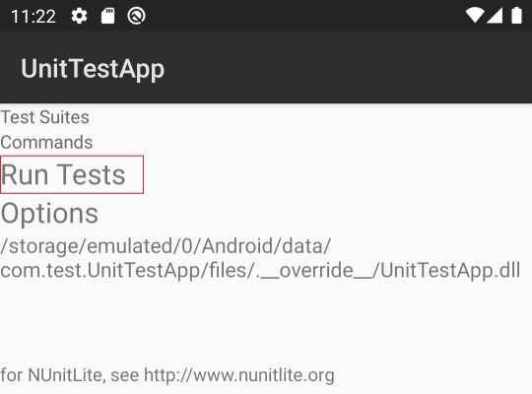The height and width of the screenshot is (394, 532).
Task: Tap the settings gear status bar icon
Action: pos(80,16)
